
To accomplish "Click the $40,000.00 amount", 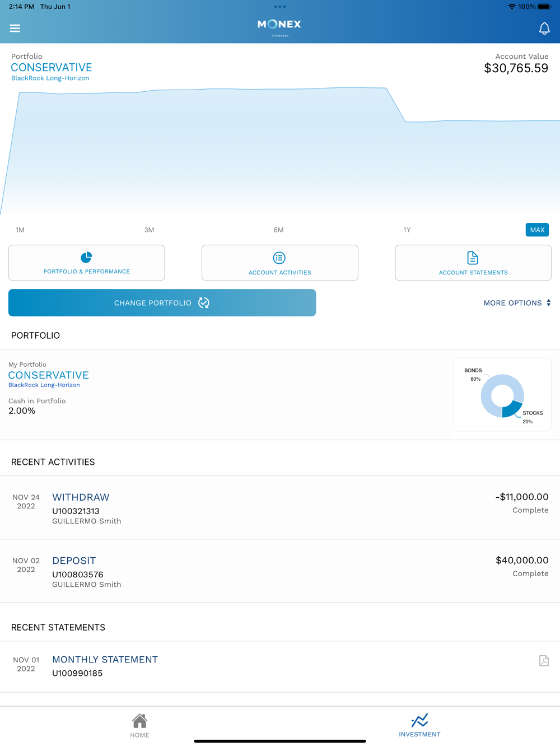I will point(522,560).
